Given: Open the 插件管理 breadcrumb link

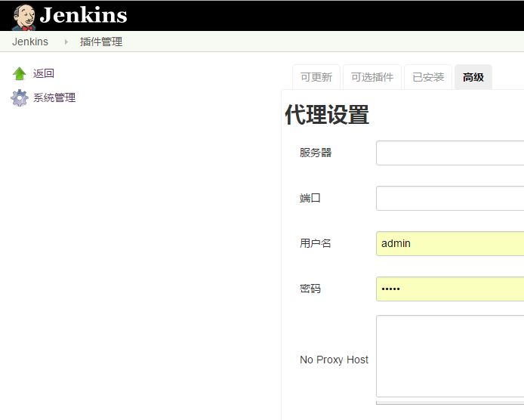Looking at the screenshot, I should [x=101, y=42].
